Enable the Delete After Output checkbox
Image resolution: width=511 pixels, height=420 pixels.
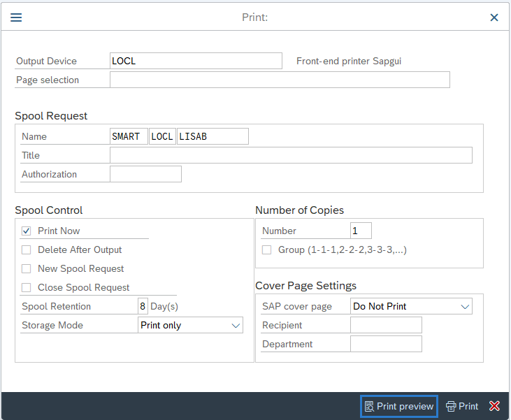pyautogui.click(x=26, y=250)
